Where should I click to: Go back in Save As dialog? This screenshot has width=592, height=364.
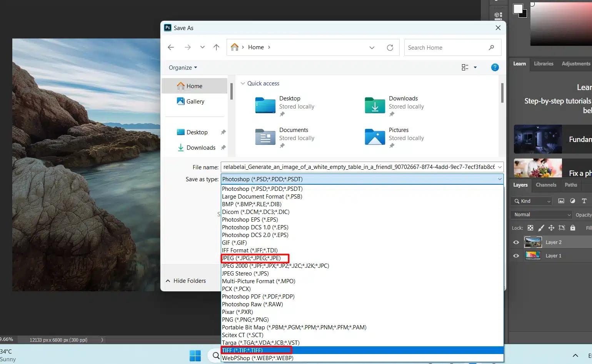(171, 47)
